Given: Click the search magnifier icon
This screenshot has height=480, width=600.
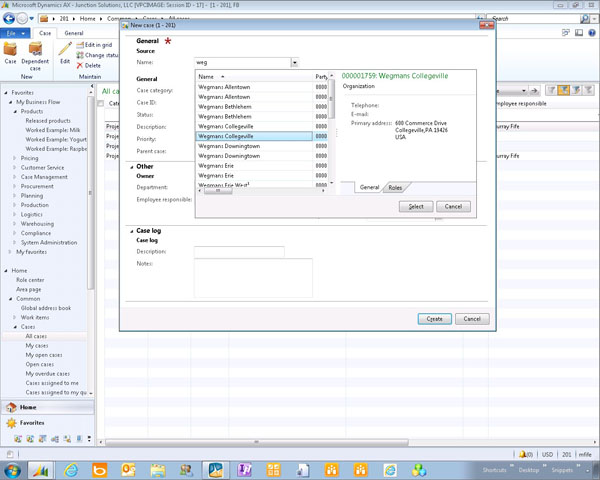Looking at the screenshot, I should 584,18.
